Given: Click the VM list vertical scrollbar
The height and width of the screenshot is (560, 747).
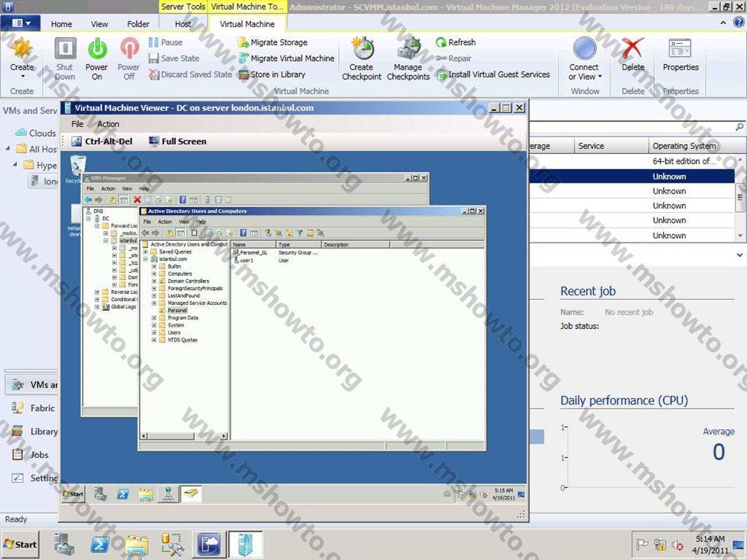Looking at the screenshot, I should [740, 198].
